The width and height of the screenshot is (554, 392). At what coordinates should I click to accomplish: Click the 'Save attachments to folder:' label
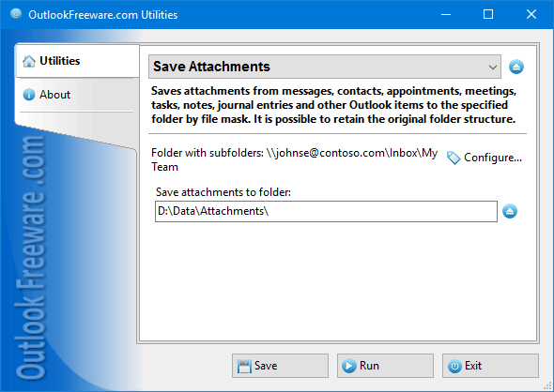click(223, 192)
